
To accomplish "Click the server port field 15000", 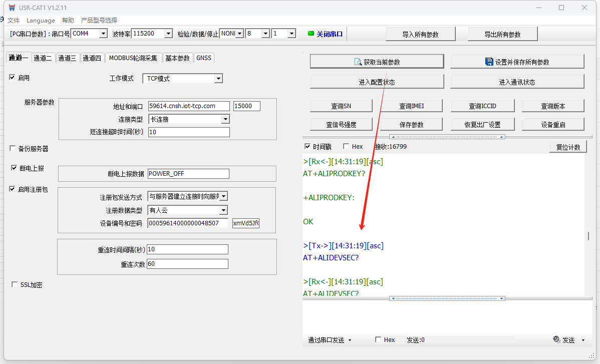I will click(247, 106).
